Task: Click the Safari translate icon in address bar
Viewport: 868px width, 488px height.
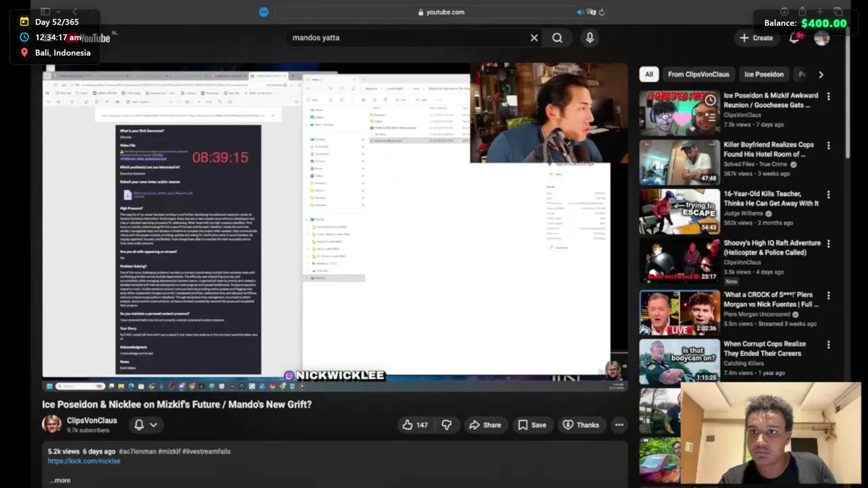Action: coord(591,12)
